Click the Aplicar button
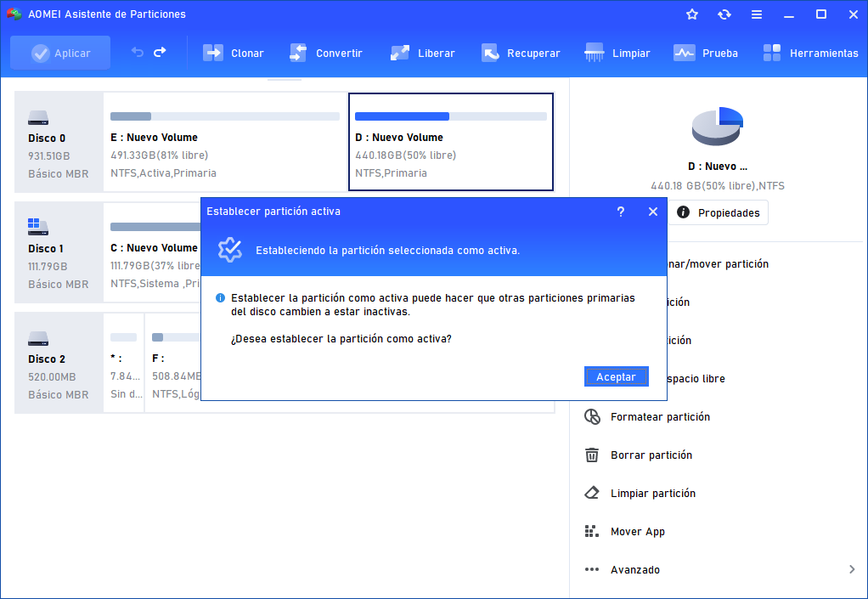The image size is (868, 599). coord(60,54)
